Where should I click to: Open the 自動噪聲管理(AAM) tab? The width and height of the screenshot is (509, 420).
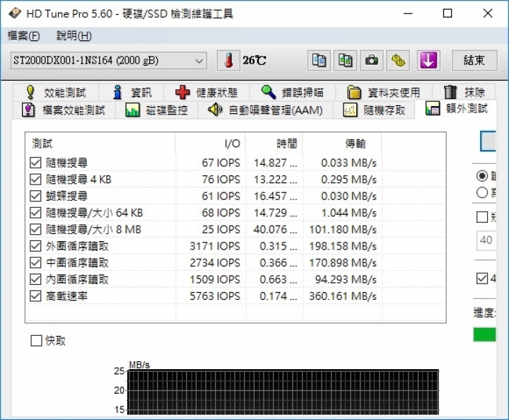tap(265, 110)
